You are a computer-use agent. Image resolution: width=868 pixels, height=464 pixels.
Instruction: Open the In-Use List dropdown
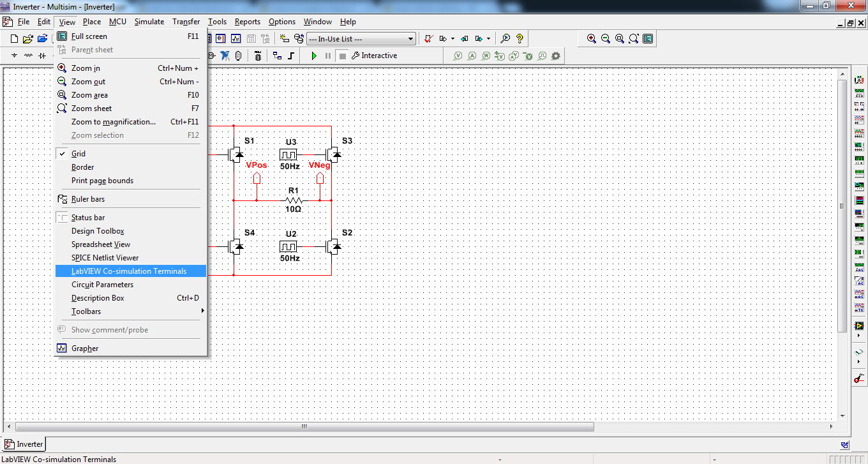[408, 38]
